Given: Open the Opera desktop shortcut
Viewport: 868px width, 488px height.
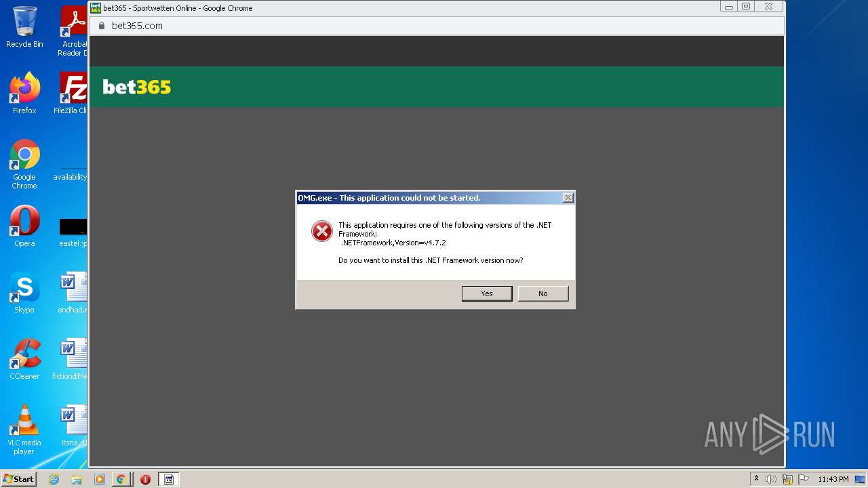Looking at the screenshot, I should tap(24, 226).
